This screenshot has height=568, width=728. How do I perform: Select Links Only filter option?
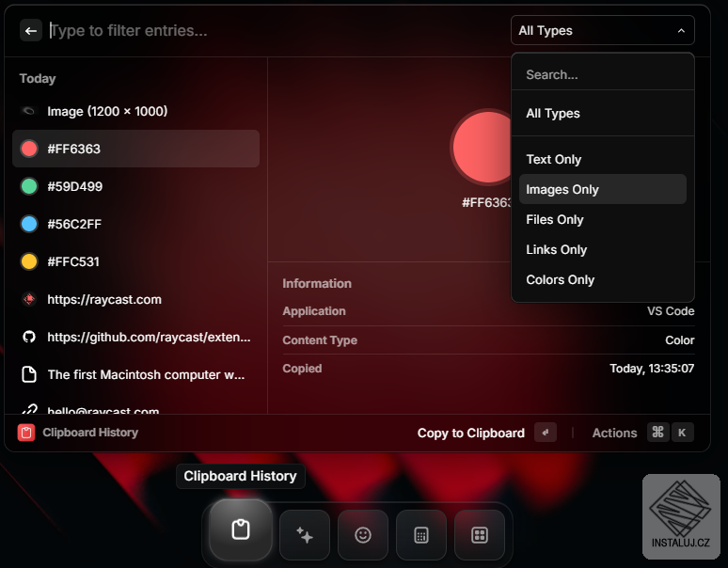602,249
